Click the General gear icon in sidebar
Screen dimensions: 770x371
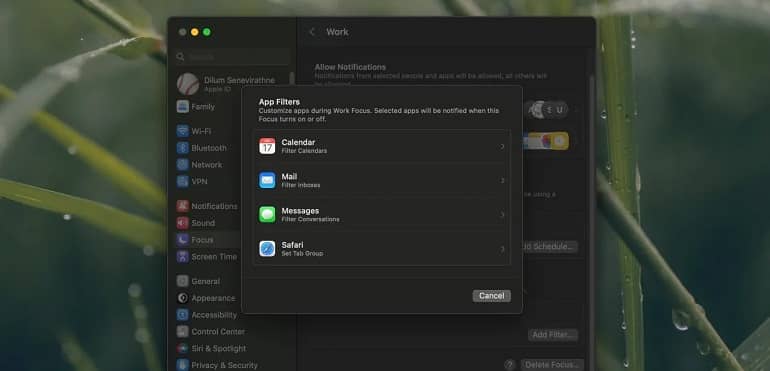click(183, 281)
